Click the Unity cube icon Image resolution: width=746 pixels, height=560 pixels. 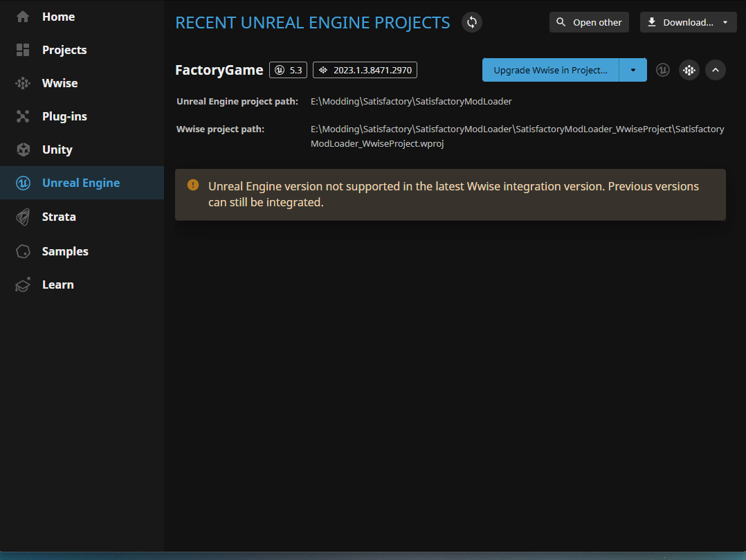pos(23,150)
